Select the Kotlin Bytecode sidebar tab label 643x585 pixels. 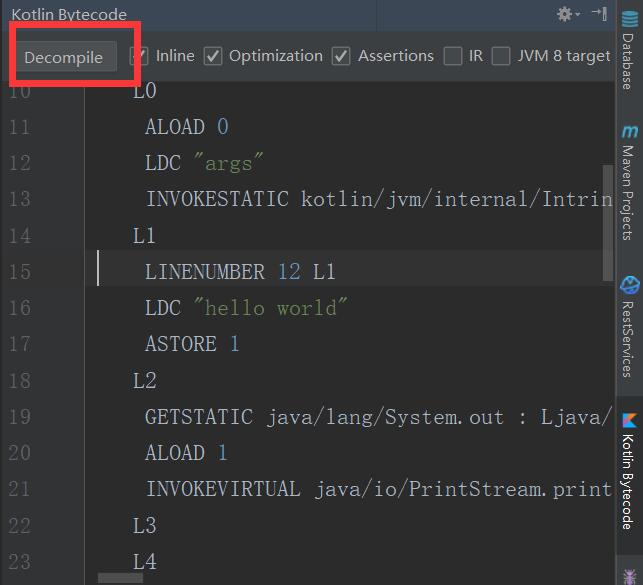628,482
